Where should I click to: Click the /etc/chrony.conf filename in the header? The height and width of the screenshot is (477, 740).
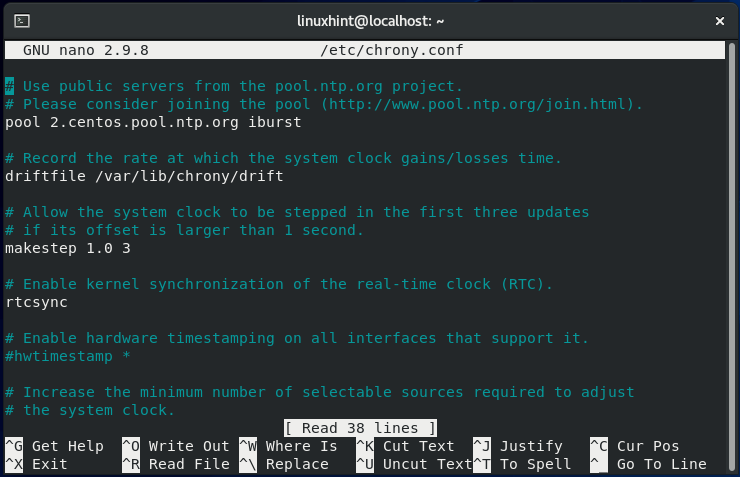(x=392, y=50)
